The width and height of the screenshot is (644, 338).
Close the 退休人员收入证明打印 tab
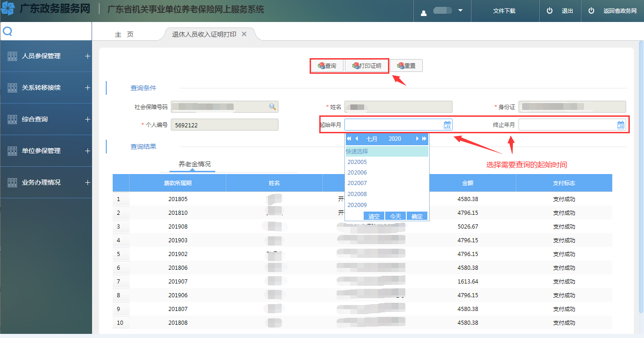pyautogui.click(x=244, y=34)
